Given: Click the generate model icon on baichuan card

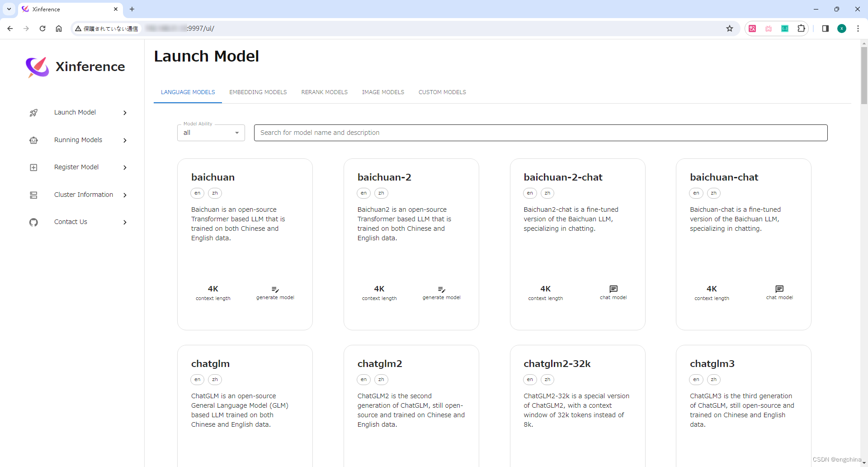Looking at the screenshot, I should pyautogui.click(x=275, y=289).
